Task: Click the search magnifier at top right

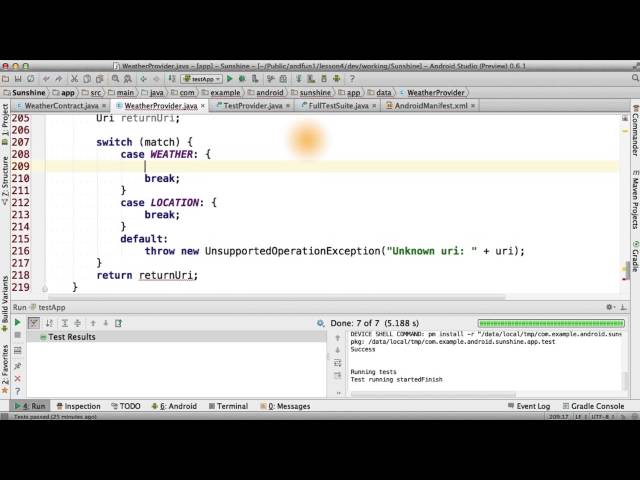Action: coord(635,78)
